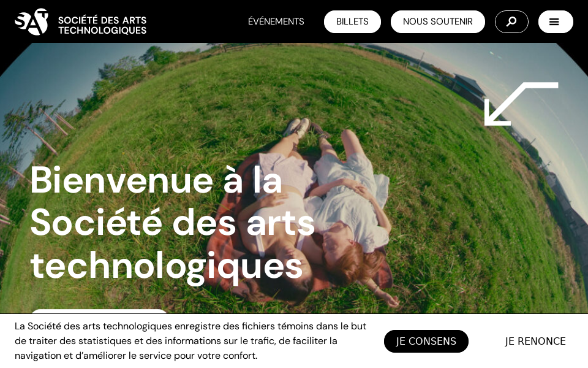The width and height of the screenshot is (588, 368).
Task: Click the white sneakers in the hero photo
Action: (297, 128)
